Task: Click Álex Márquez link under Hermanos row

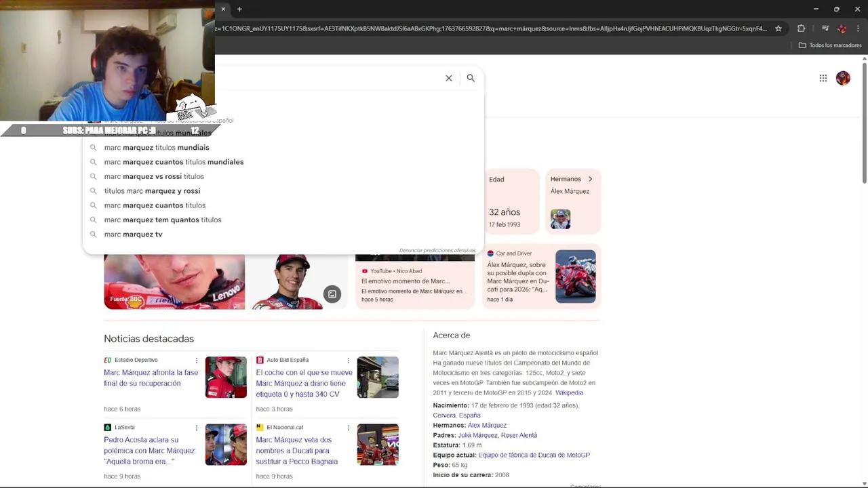Action: [487, 426]
